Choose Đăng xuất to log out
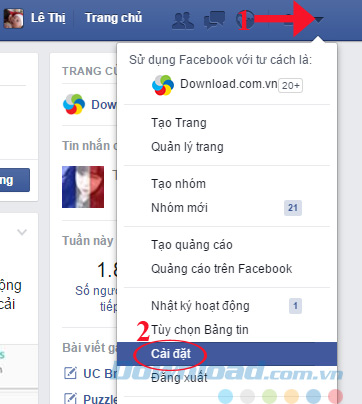 (x=179, y=378)
